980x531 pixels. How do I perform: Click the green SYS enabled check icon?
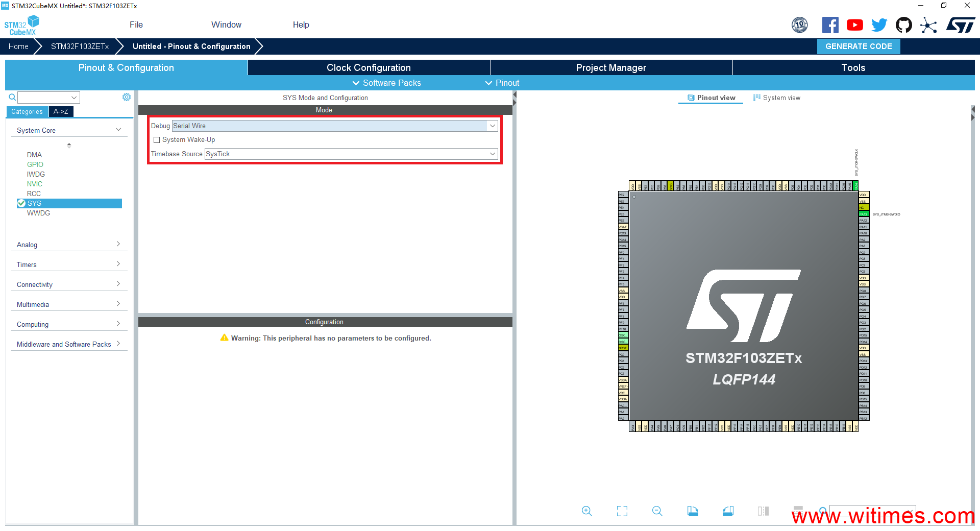[x=21, y=203]
